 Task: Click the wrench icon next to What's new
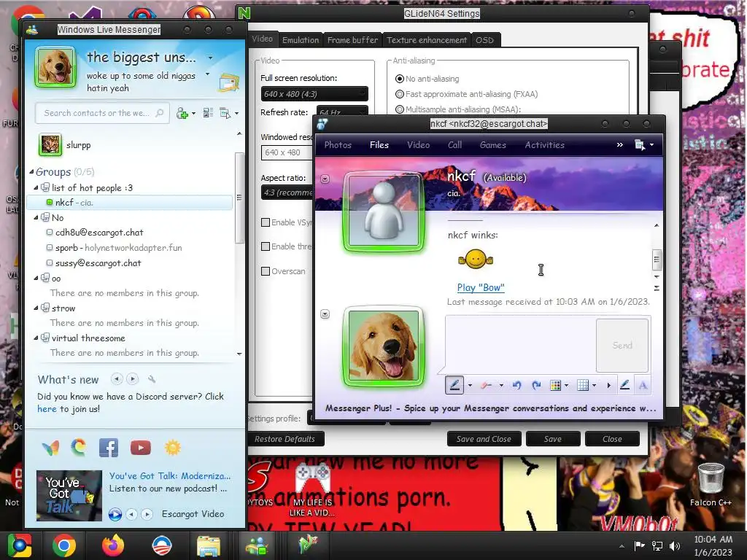coord(152,379)
